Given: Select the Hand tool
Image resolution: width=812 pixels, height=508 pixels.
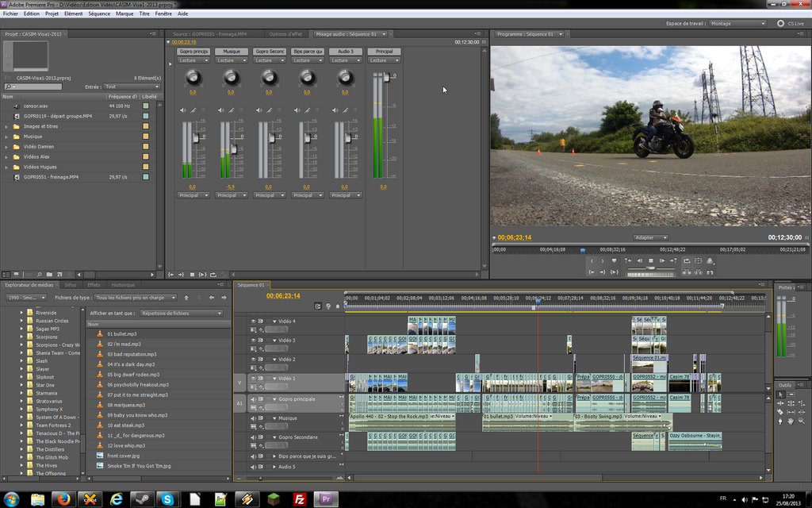Looking at the screenshot, I should (791, 421).
